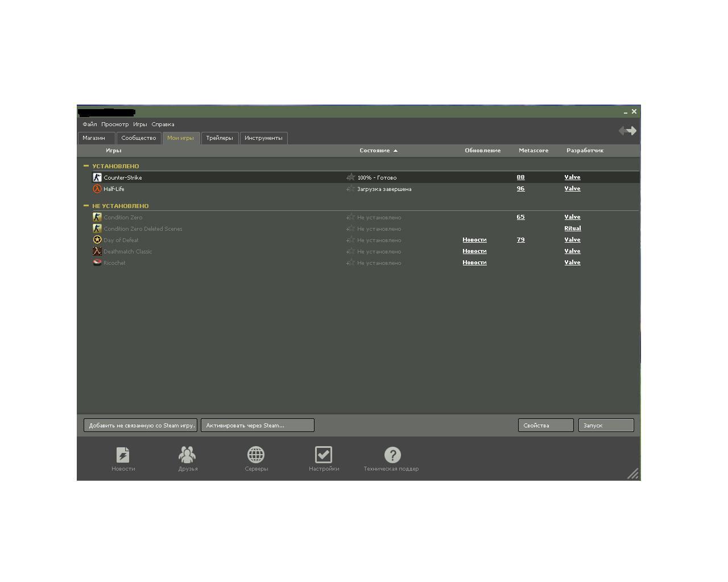Open Metascore 96 link for Half-Life
The width and height of the screenshot is (728, 582).
pos(520,189)
